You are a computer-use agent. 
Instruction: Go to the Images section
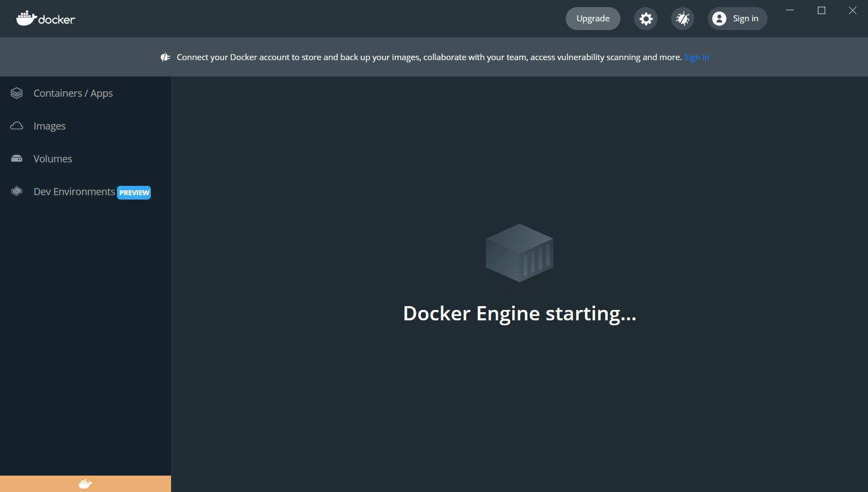pyautogui.click(x=85, y=126)
